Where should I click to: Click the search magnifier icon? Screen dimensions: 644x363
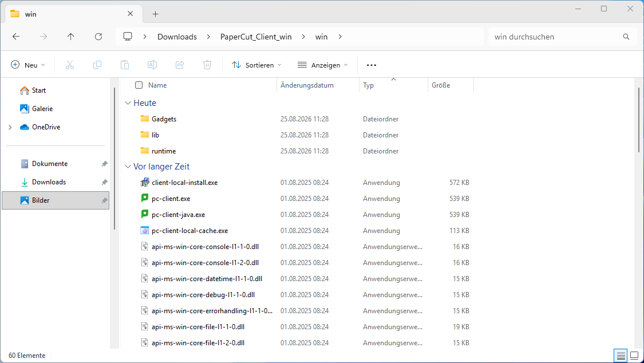tap(626, 37)
